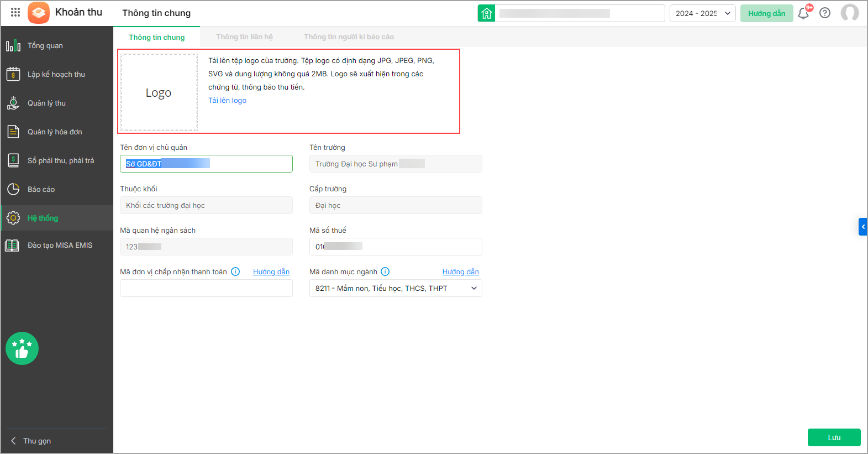The width and height of the screenshot is (868, 454).
Task: Switch to Thông tin liên hệ tab
Action: click(244, 37)
